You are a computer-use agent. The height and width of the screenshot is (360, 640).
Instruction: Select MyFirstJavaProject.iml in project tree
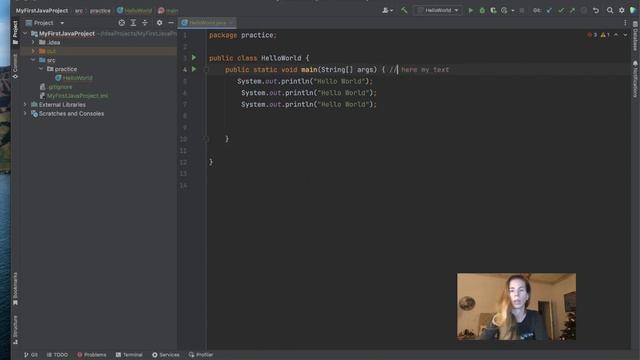73,96
